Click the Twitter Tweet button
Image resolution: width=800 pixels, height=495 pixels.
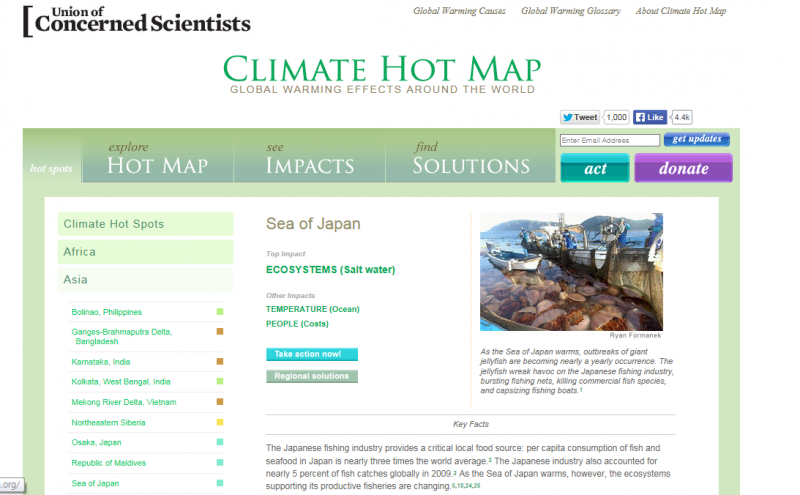click(x=580, y=117)
